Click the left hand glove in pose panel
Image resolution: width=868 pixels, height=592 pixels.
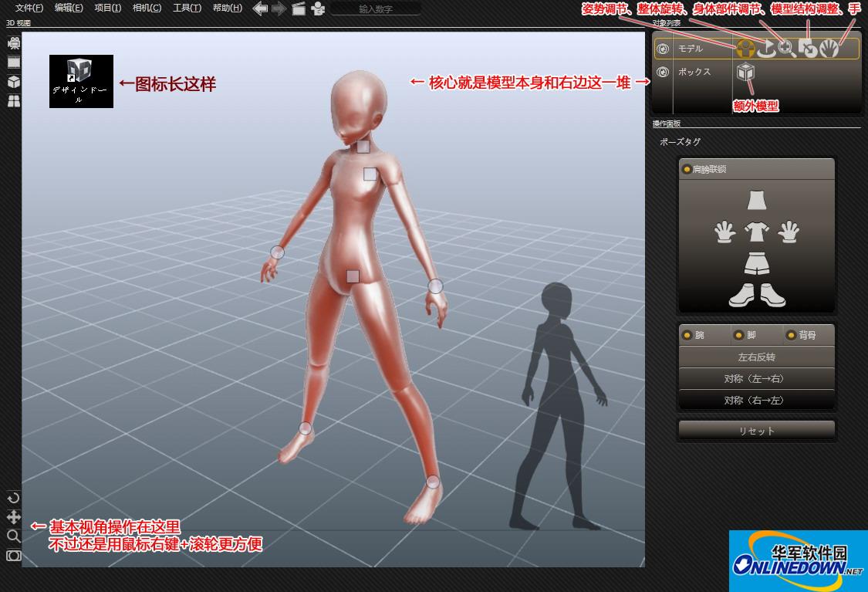(724, 232)
